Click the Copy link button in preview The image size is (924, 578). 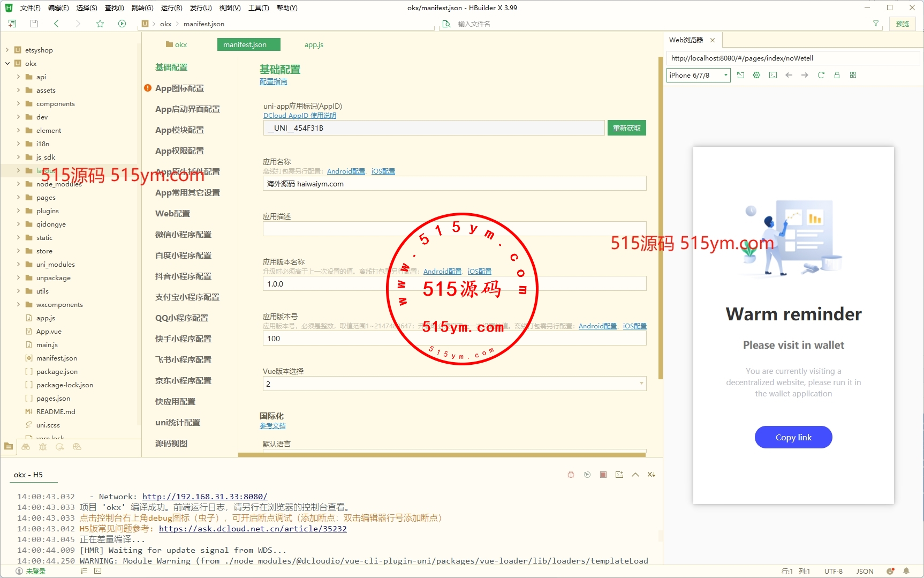pos(793,438)
